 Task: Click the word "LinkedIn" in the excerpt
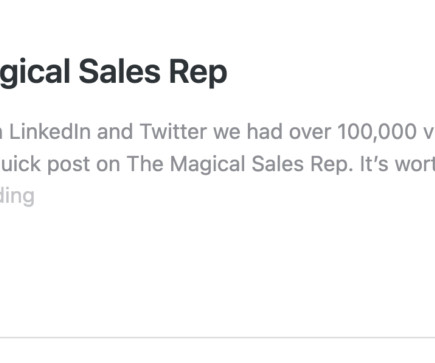click(50, 132)
